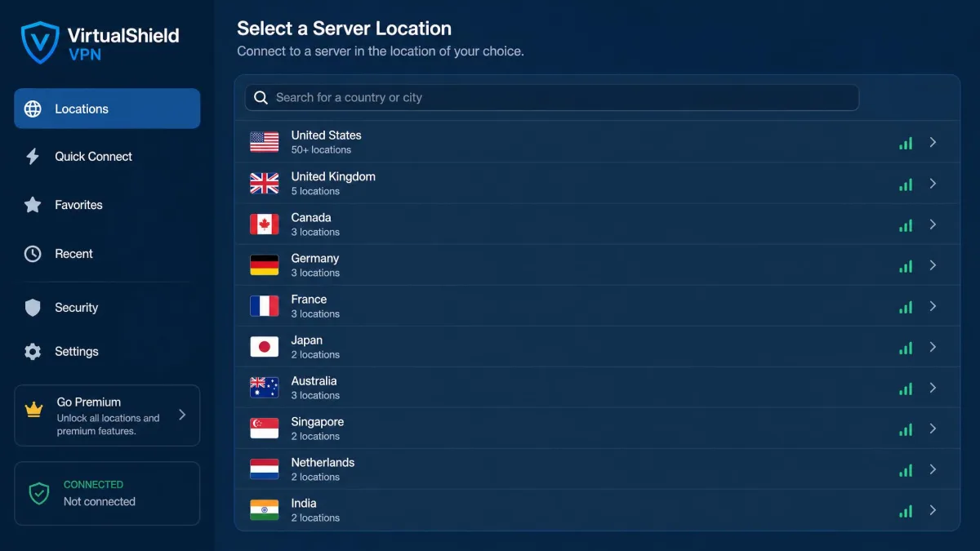
Task: Expand Japan server list chevron
Action: tap(933, 347)
